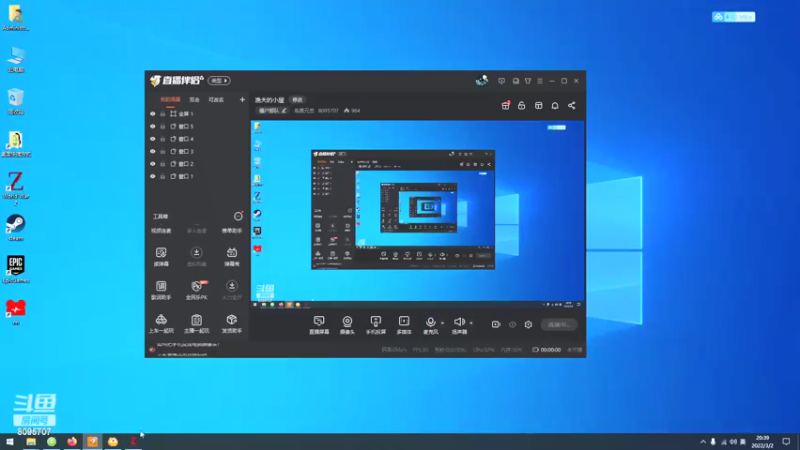Add a screen capture source
This screenshot has width=800, height=450.
click(319, 324)
